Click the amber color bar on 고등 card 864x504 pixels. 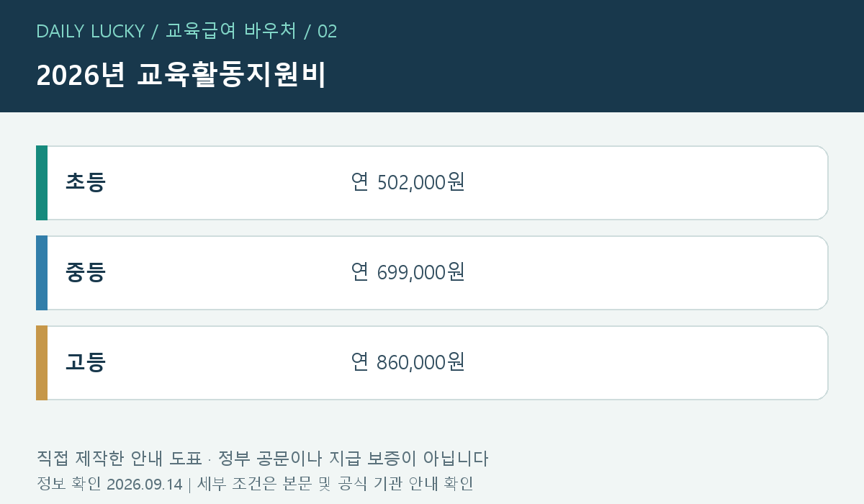42,363
